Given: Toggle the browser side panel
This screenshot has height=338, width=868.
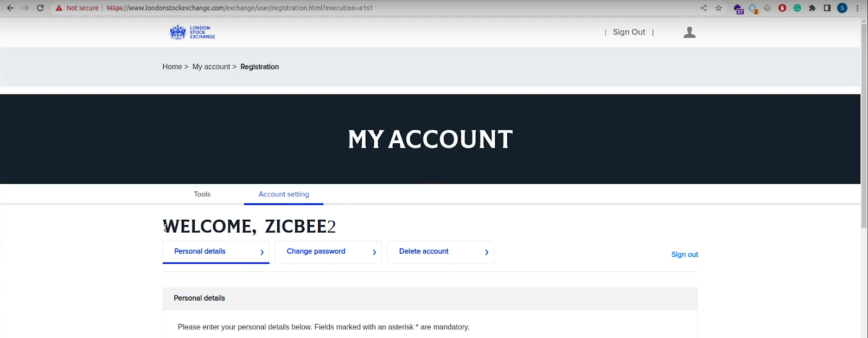Looking at the screenshot, I should 827,8.
